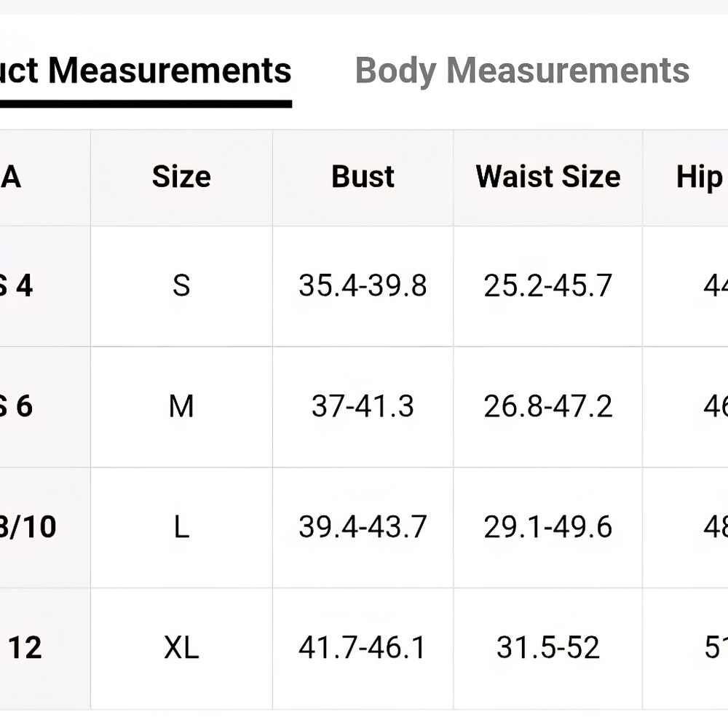Viewport: 728px width, 728px height.
Task: Click the bust value 39.4-43.7
Action: (363, 527)
